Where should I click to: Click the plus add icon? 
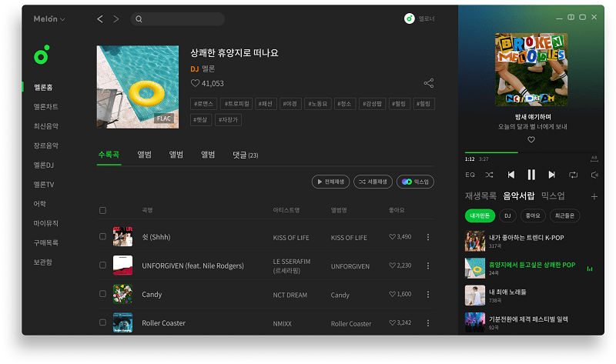pos(594,196)
